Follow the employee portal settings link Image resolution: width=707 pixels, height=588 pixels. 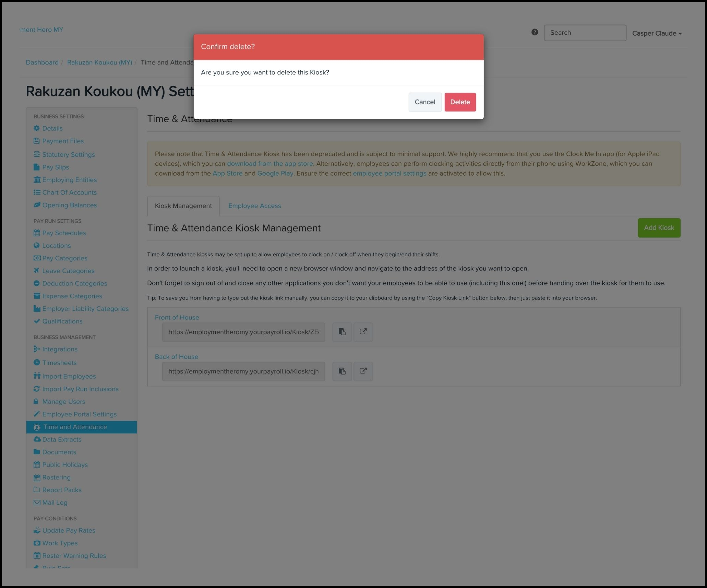[390, 173]
